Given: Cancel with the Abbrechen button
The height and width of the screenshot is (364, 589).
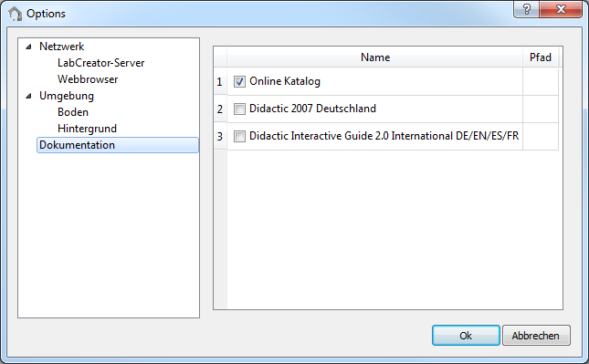Looking at the screenshot, I should coord(536,336).
